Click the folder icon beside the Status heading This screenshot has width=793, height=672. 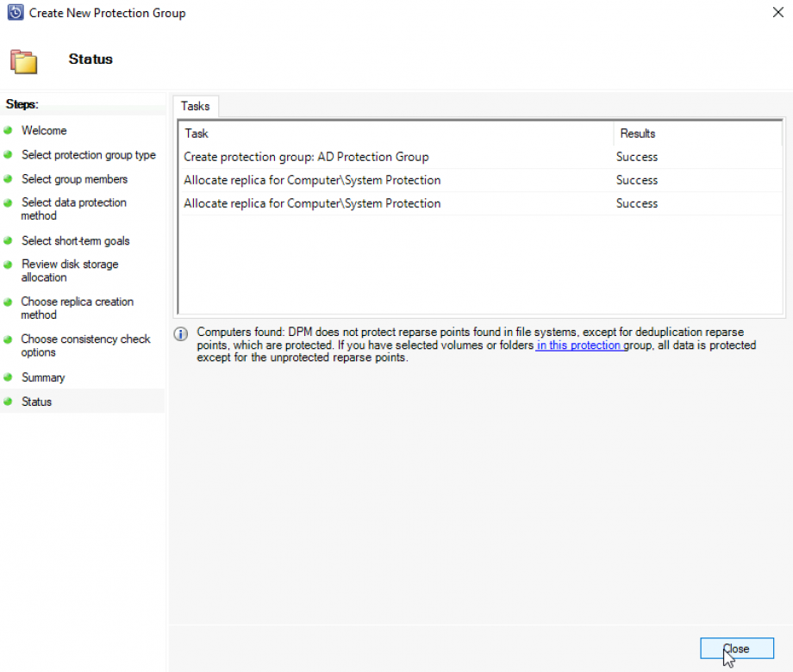[24, 61]
